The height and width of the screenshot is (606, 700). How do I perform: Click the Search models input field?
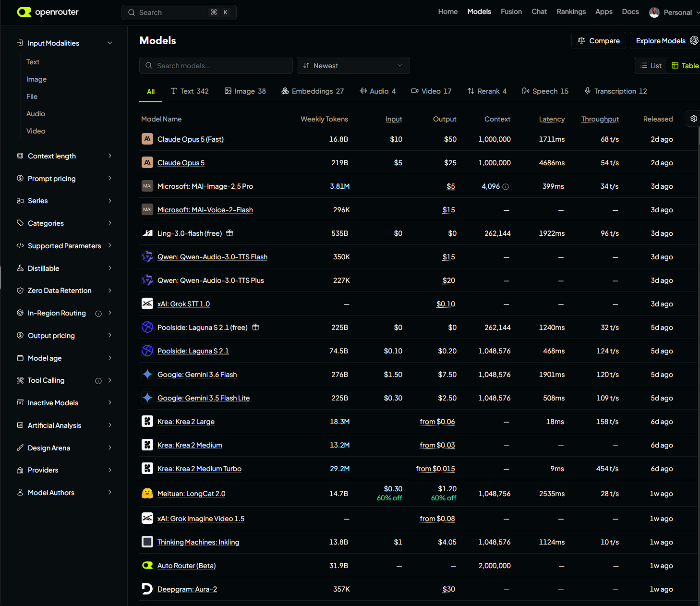(x=216, y=65)
